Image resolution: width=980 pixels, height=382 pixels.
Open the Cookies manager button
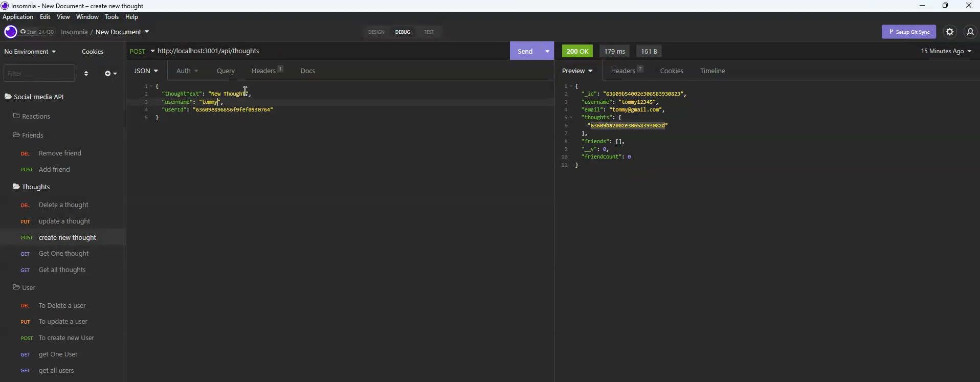93,52
